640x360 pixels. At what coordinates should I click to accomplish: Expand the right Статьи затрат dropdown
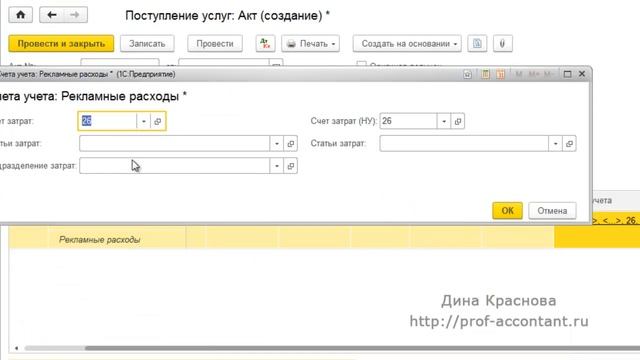click(x=556, y=144)
